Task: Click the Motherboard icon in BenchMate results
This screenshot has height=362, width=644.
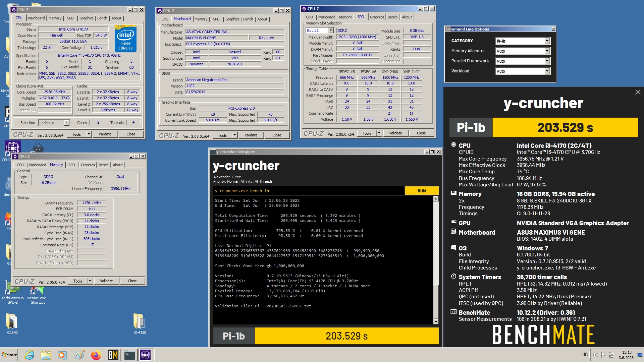Action: (x=453, y=231)
